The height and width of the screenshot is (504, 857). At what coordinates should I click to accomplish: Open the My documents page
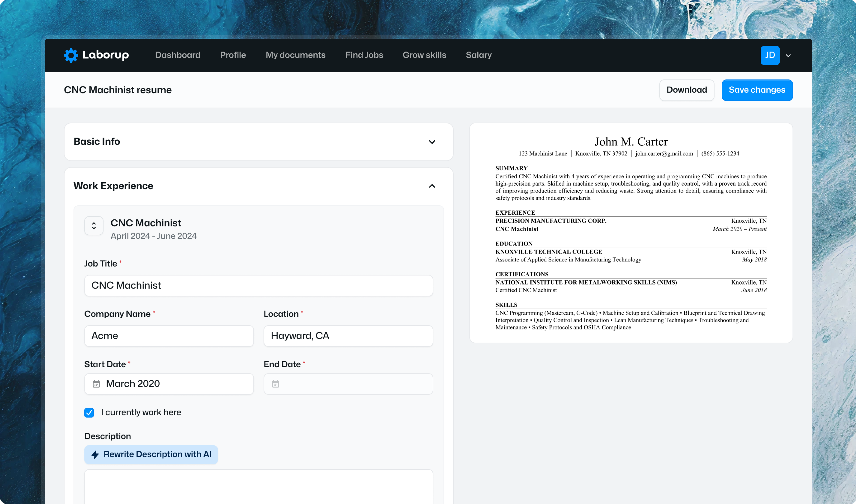(x=296, y=55)
